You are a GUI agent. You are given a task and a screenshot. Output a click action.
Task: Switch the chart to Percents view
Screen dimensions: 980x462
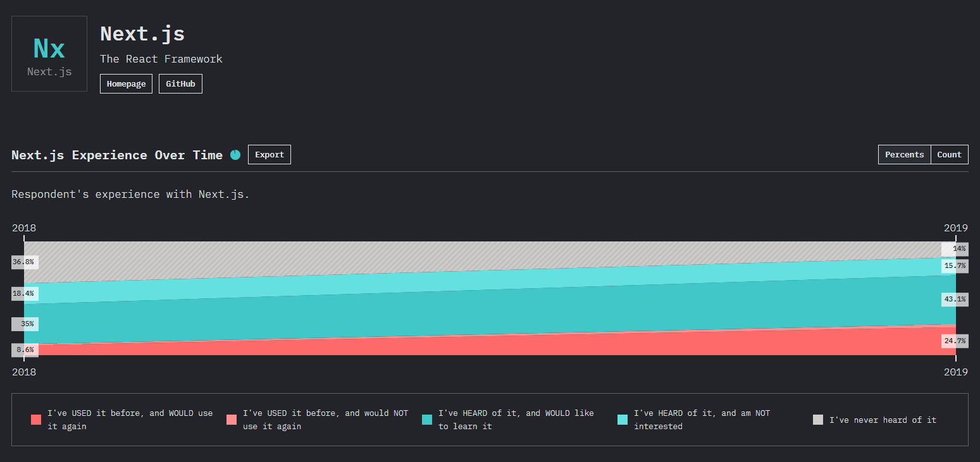pos(904,155)
